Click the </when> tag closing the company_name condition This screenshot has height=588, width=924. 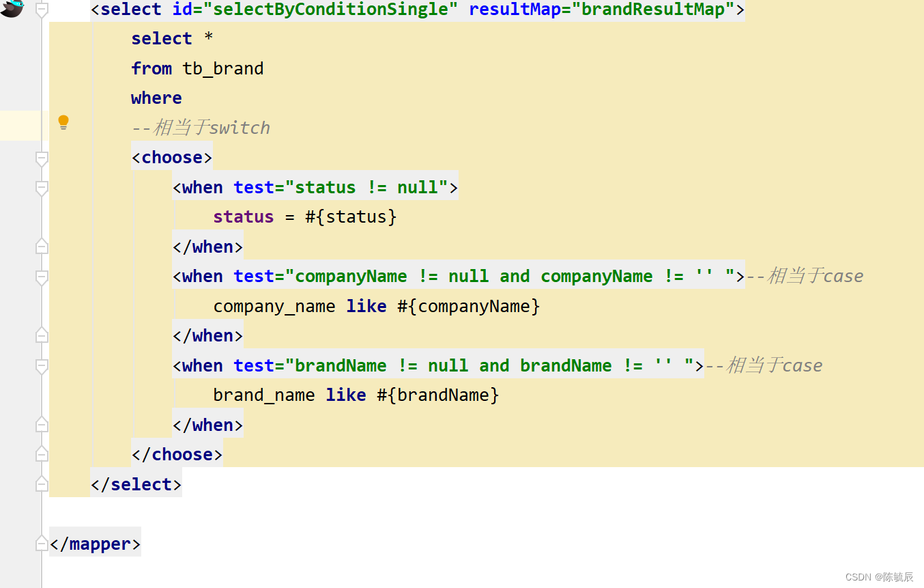207,335
